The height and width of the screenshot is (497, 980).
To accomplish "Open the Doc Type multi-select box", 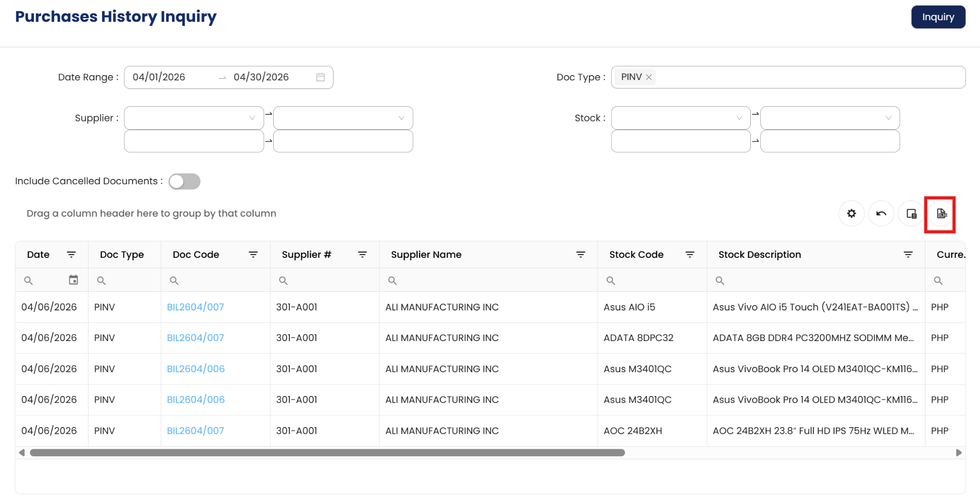I will [x=788, y=77].
